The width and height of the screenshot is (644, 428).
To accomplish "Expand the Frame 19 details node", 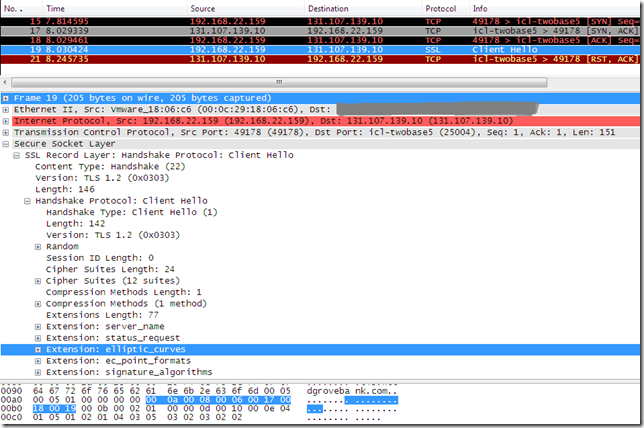I will (6, 98).
